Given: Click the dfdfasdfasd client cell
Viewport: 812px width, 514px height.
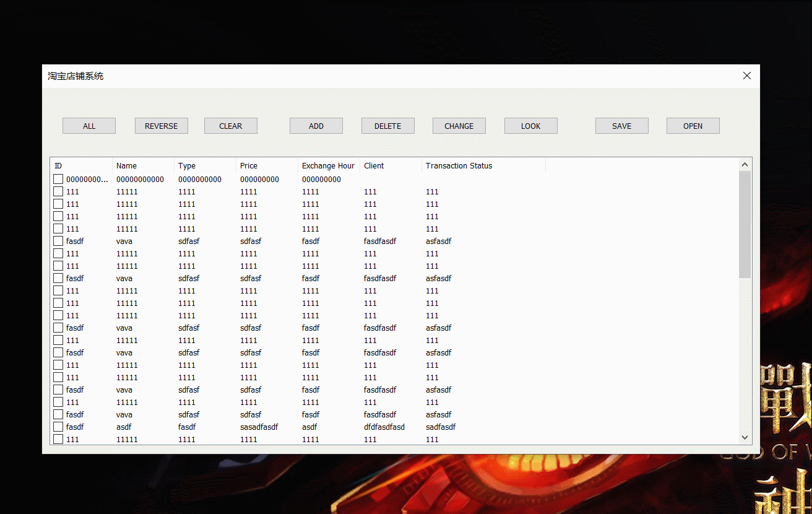Looking at the screenshot, I should (x=384, y=427).
